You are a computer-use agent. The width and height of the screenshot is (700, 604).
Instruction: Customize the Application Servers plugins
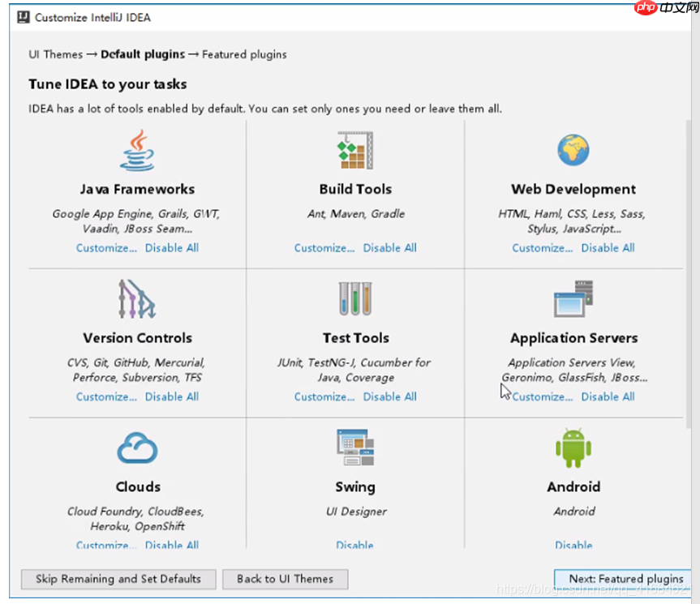[x=543, y=397]
